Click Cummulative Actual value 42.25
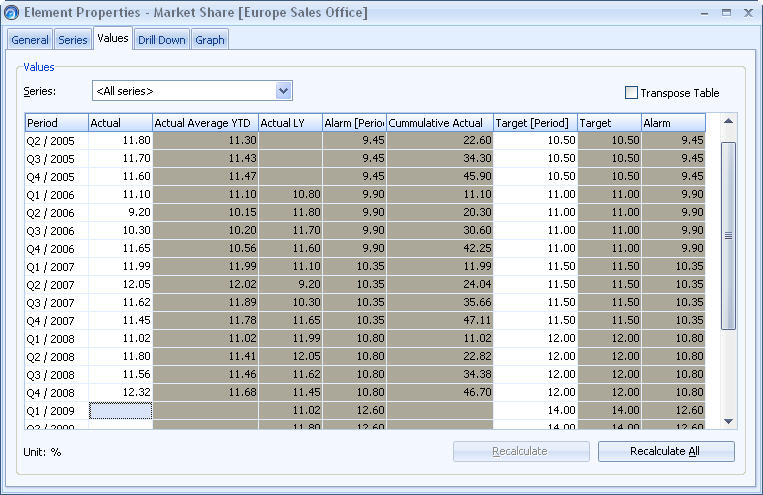 pyautogui.click(x=440, y=248)
